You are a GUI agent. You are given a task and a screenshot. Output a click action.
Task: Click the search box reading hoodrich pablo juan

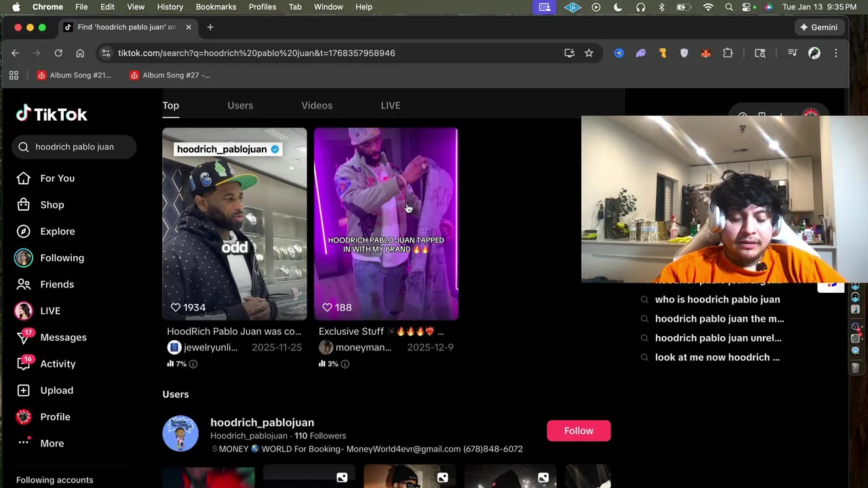click(75, 146)
